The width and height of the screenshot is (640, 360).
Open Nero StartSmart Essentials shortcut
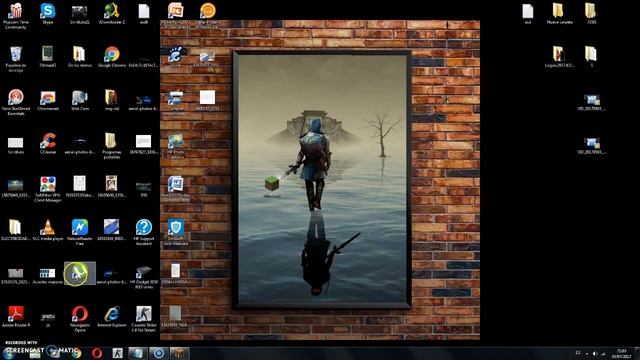[x=16, y=102]
